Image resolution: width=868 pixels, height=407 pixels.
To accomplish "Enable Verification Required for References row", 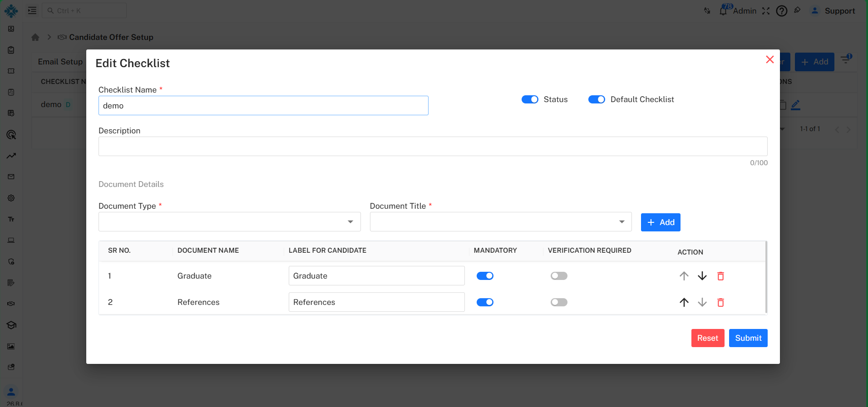I will pyautogui.click(x=559, y=302).
